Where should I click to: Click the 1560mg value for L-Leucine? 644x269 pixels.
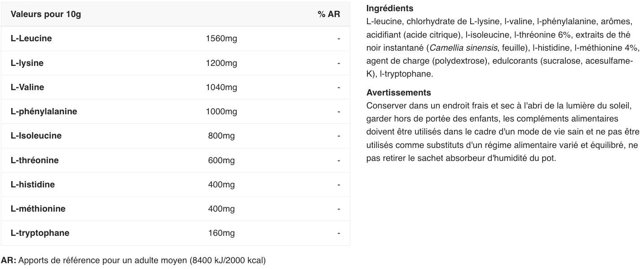coord(221,39)
